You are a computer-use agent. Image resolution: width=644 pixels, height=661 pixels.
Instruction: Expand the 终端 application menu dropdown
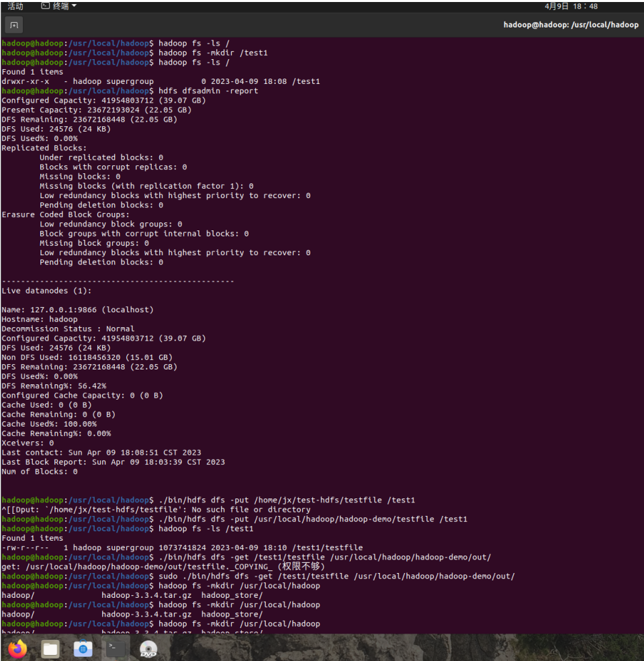(x=58, y=6)
